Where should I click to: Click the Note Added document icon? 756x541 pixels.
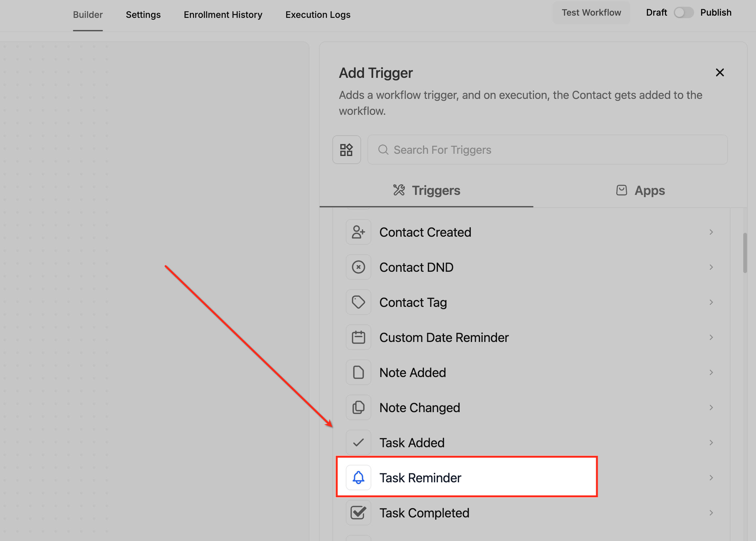(x=358, y=373)
